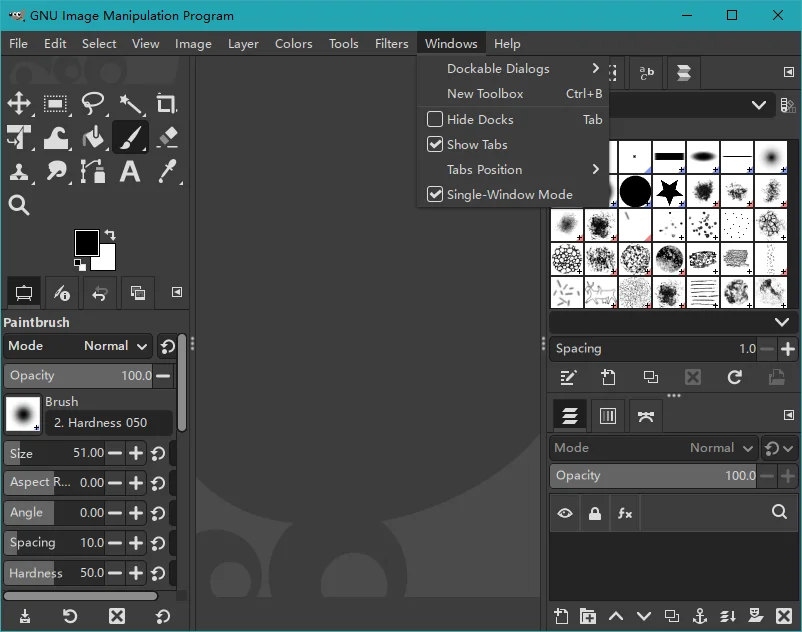Create a new layer group
The width and height of the screenshot is (802, 632).
pyautogui.click(x=588, y=616)
